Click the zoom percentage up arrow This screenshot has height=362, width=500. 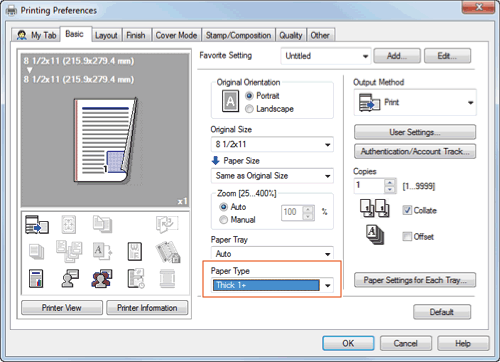tap(308, 209)
